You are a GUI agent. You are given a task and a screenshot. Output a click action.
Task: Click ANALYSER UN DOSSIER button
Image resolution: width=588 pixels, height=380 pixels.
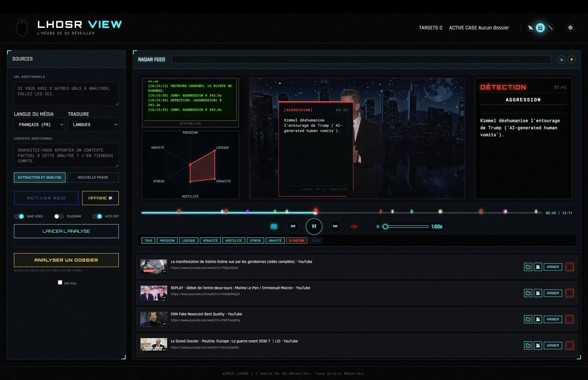(66, 260)
